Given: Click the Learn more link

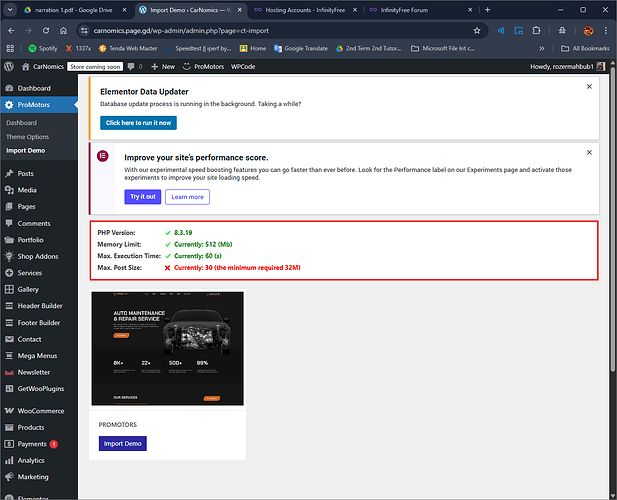Looking at the screenshot, I should (187, 197).
